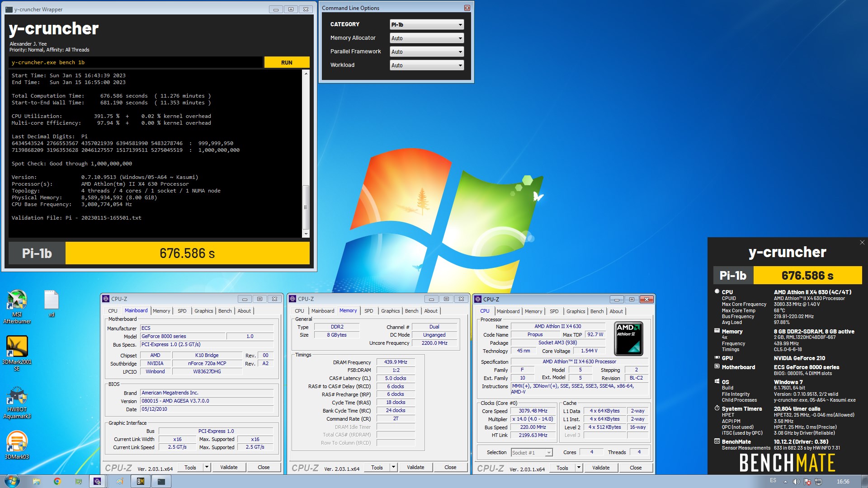The image size is (868, 488).
Task: Click the y-cruncher.exe bench 1b command field
Action: coord(136,62)
